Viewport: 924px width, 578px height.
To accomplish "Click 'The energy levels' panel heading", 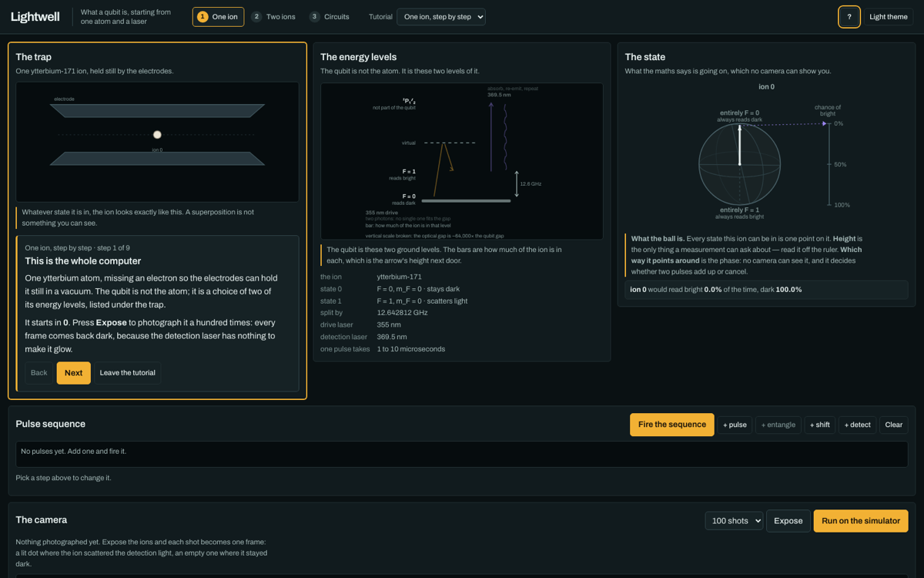I will point(359,57).
